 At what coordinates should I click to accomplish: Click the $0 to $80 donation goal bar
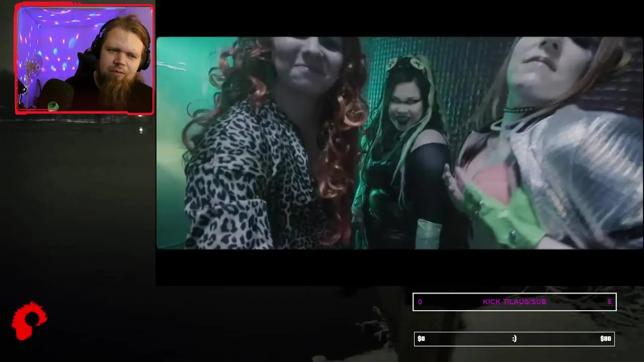tap(514, 339)
